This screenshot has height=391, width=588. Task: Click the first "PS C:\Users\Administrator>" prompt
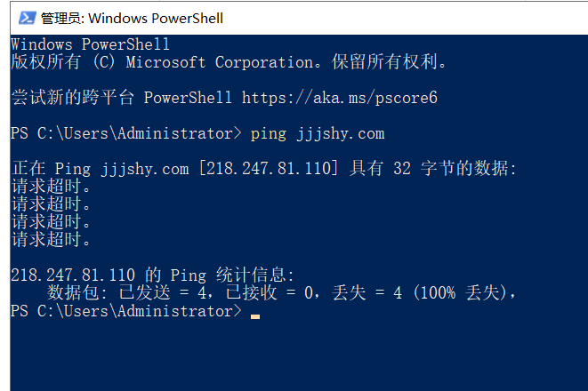pyautogui.click(x=125, y=133)
